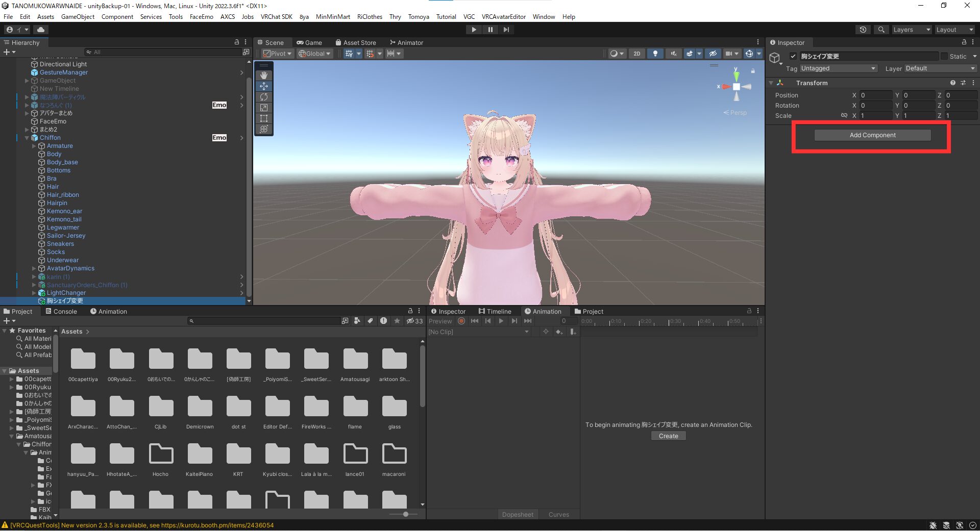Viewport: 980px width, 531px height.
Task: Switch the Scene view to 2D mode
Action: point(636,54)
